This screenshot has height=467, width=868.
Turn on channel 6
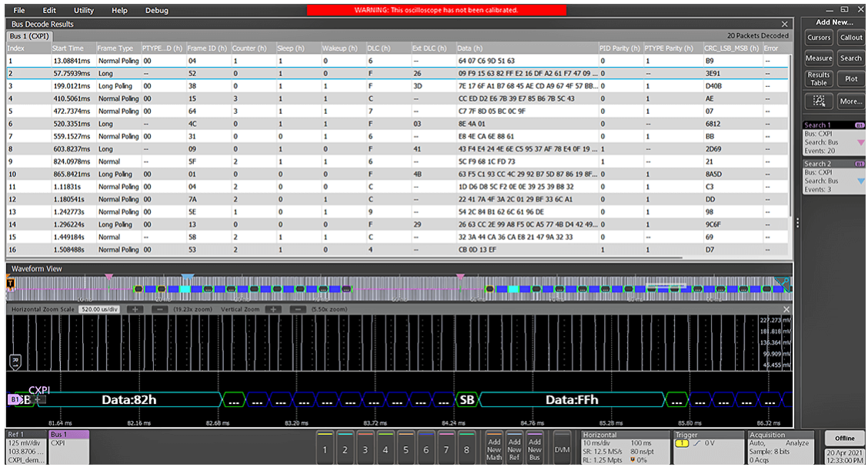[426, 447]
